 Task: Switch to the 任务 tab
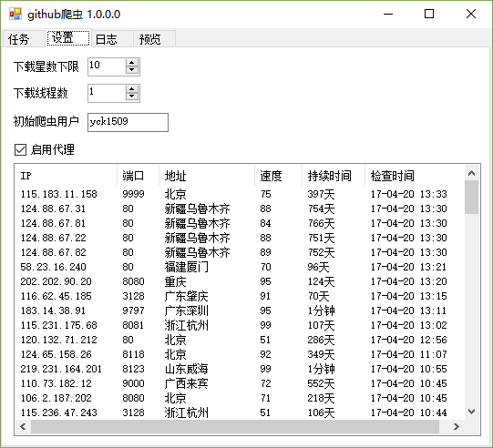(x=23, y=39)
